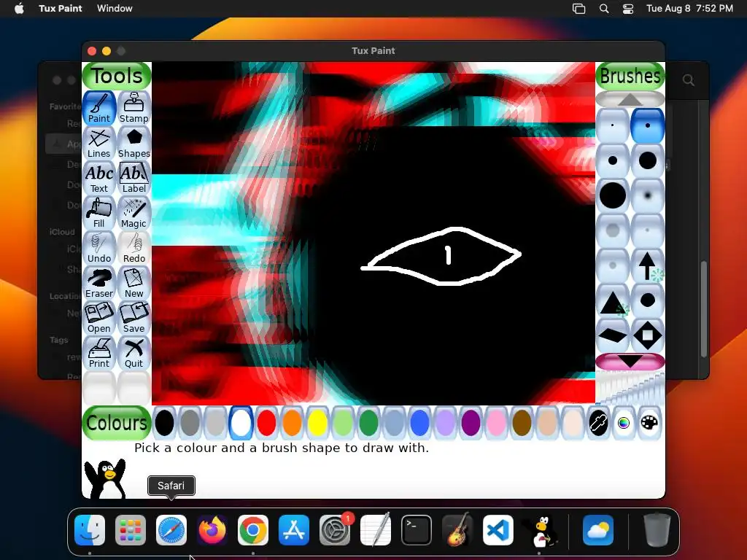The image size is (747, 560).
Task: Choose the flat parallelogram brush
Action: 613,335
